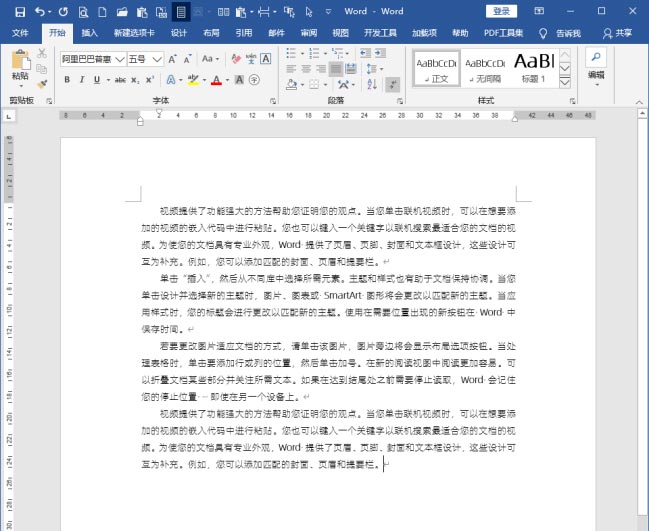The image size is (649, 531).
Task: Apply the red font color
Action: 216,79
